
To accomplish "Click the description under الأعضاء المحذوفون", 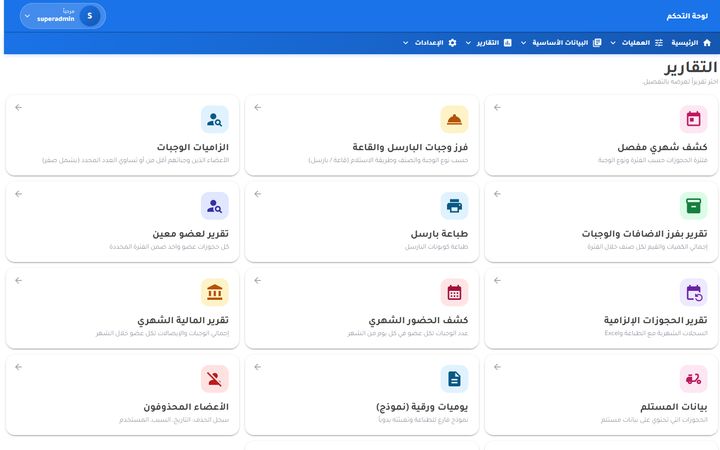I will pyautogui.click(x=174, y=420).
